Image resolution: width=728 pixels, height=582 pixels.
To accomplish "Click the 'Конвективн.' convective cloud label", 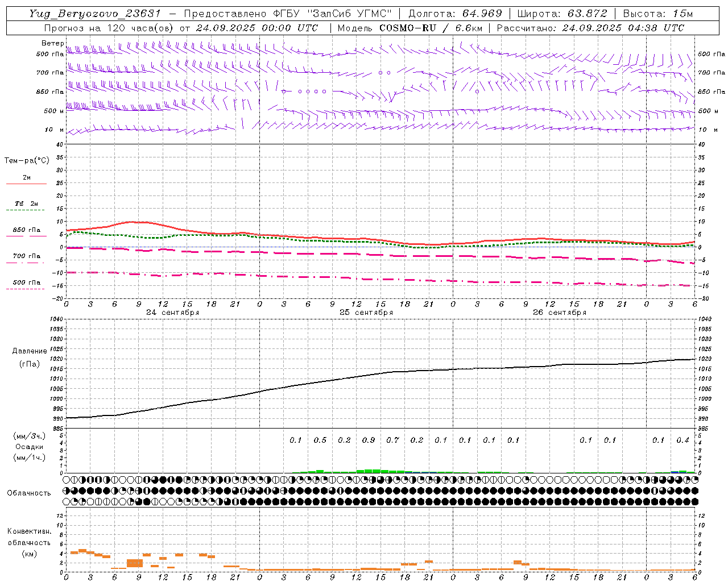I will point(30,531).
